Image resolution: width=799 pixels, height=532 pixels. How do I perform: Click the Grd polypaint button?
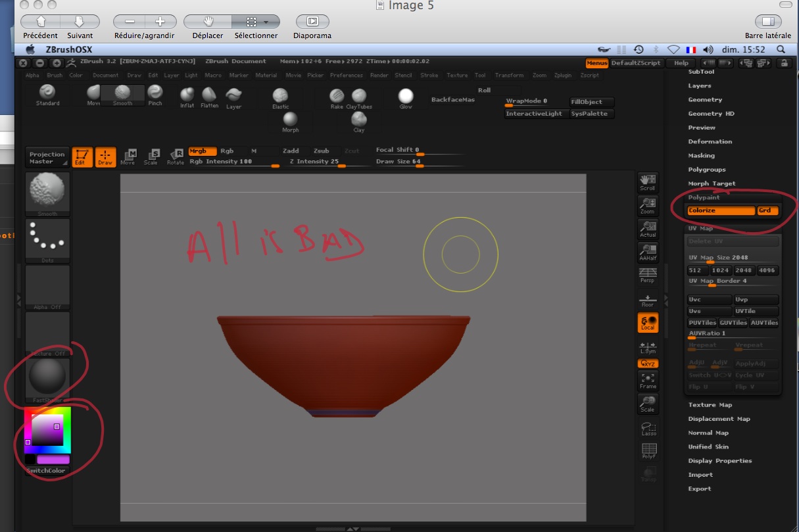pos(767,210)
